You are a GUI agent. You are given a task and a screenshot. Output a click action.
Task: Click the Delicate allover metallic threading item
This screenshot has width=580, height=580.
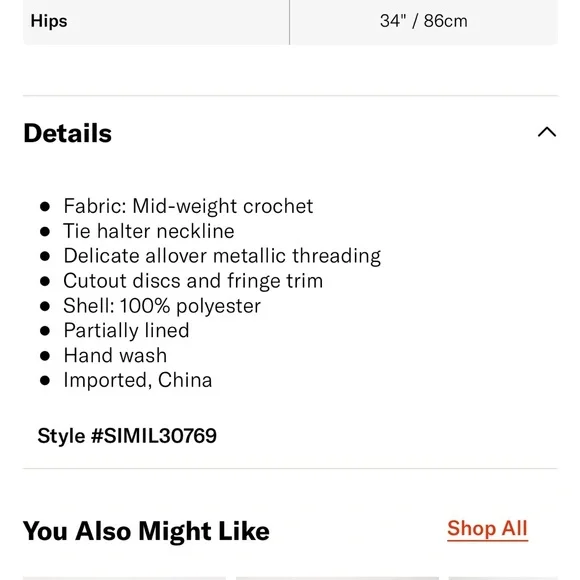coord(222,256)
